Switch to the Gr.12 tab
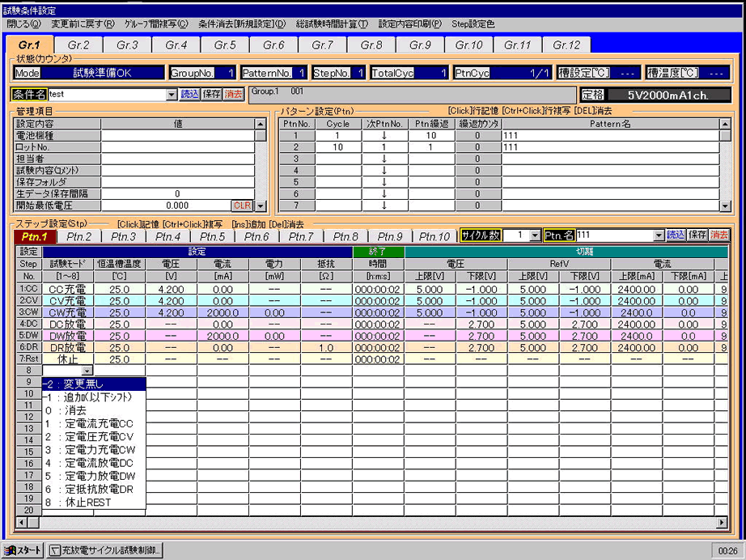Viewport: 746px width, 560px height. 566,45
